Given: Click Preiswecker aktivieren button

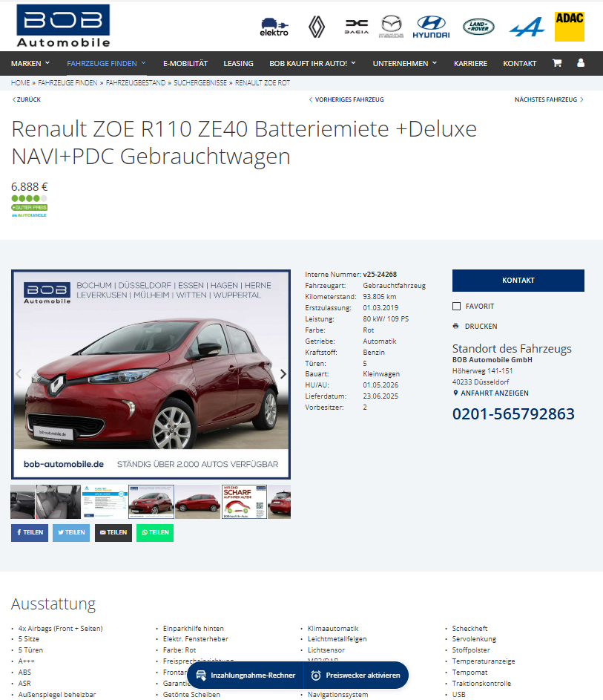Looking at the screenshot, I should click(356, 675).
